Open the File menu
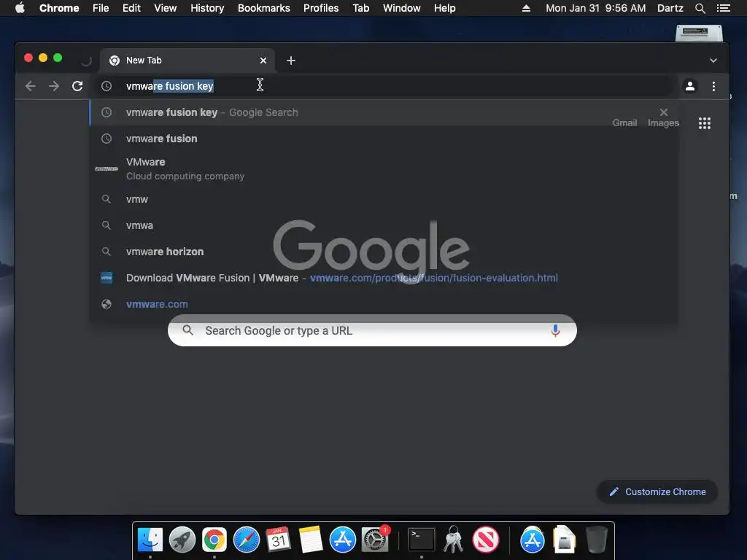This screenshot has height=560, width=747. (x=101, y=8)
